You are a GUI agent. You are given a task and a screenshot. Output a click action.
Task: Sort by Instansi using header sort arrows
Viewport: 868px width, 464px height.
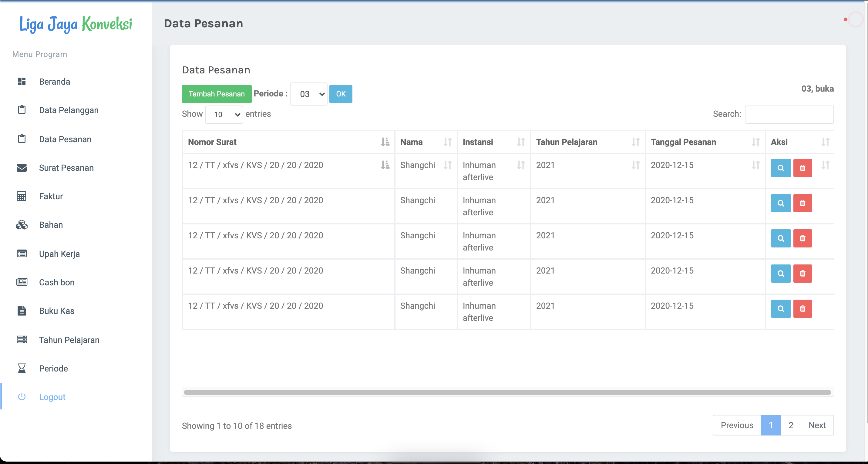click(521, 142)
